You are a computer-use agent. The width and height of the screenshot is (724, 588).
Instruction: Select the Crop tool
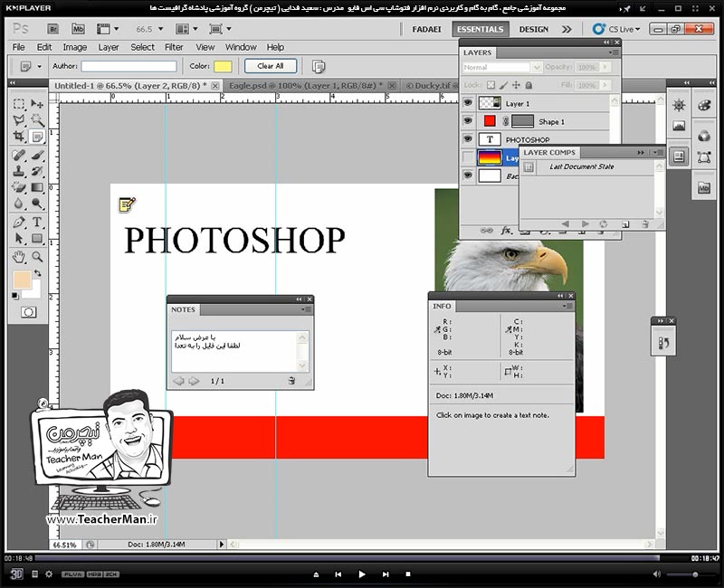(19, 137)
